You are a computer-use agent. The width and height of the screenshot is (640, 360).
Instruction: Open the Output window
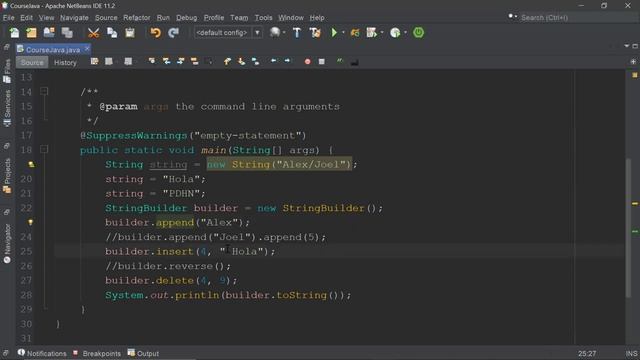[x=143, y=353]
